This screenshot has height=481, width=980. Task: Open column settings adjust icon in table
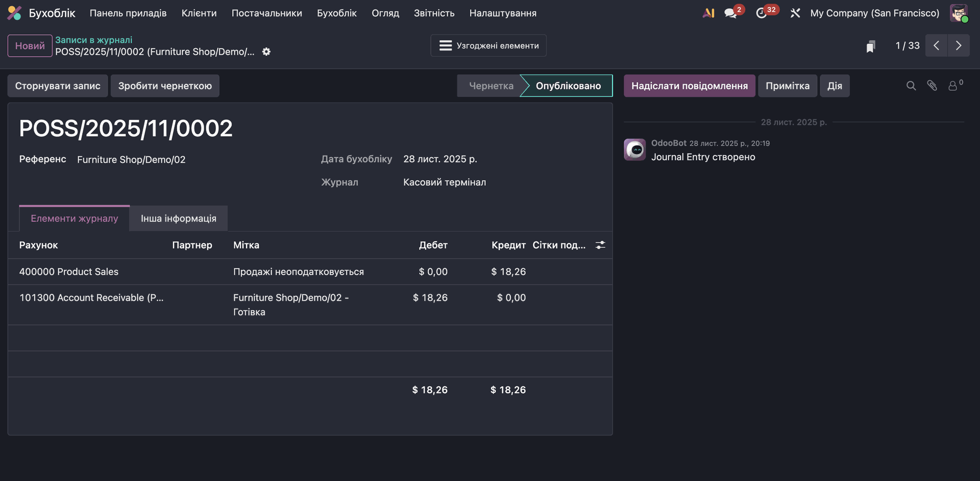point(600,245)
